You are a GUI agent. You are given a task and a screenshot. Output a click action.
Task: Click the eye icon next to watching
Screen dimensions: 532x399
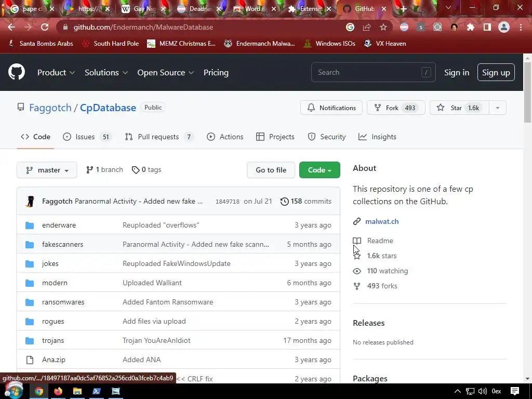pos(357,271)
